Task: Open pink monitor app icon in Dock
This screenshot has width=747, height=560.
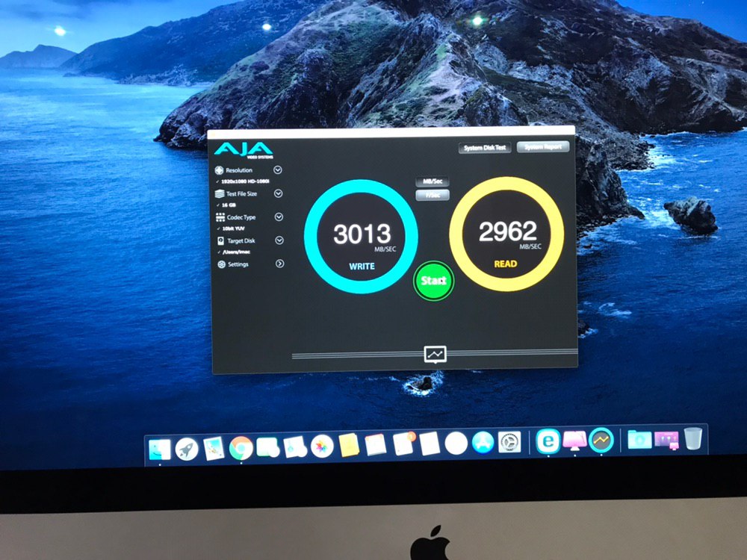Action: point(574,441)
